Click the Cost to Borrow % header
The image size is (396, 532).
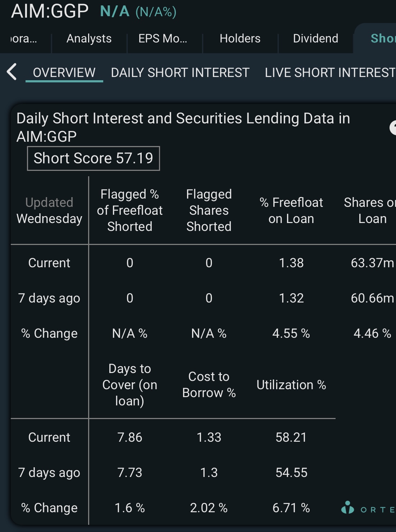coord(209,385)
